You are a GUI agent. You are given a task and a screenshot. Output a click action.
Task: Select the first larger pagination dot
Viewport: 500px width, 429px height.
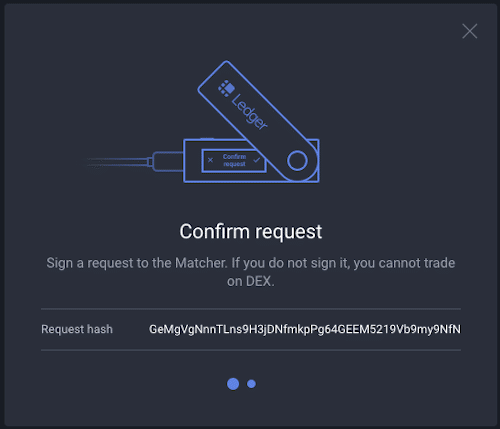pos(233,384)
